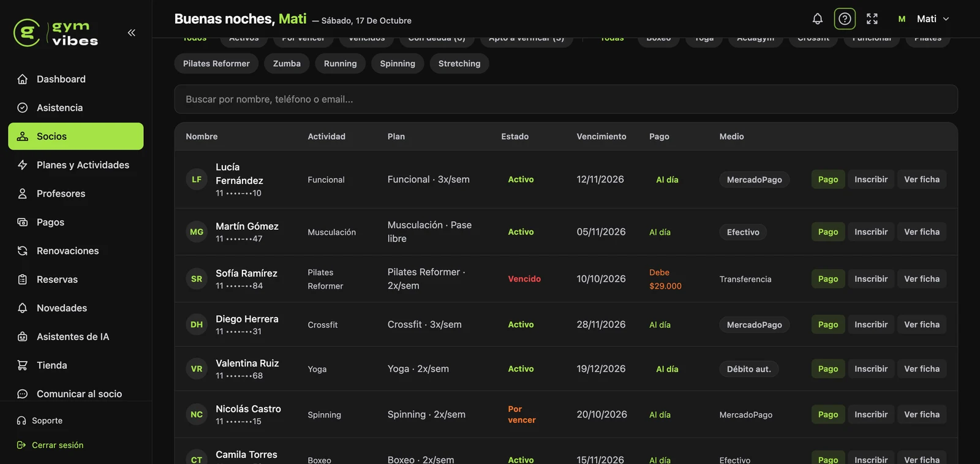
Task: Filter by Pilates Reformer activity
Action: tap(216, 63)
